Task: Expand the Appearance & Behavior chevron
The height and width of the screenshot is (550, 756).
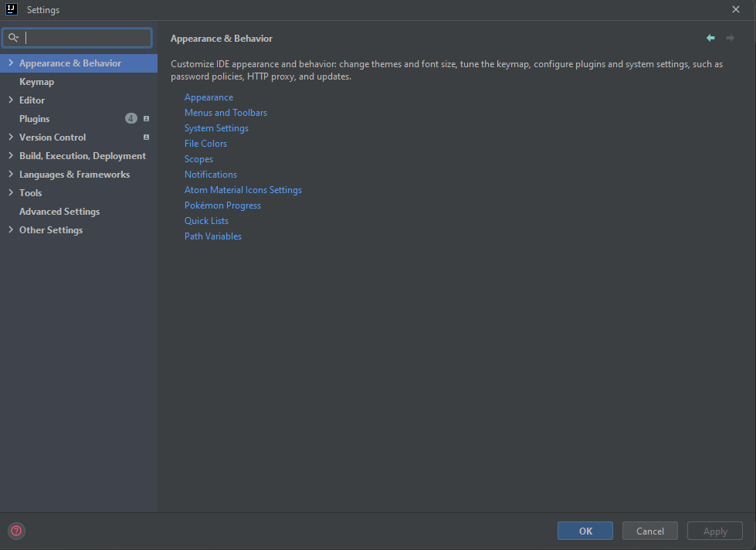Action: coord(11,63)
